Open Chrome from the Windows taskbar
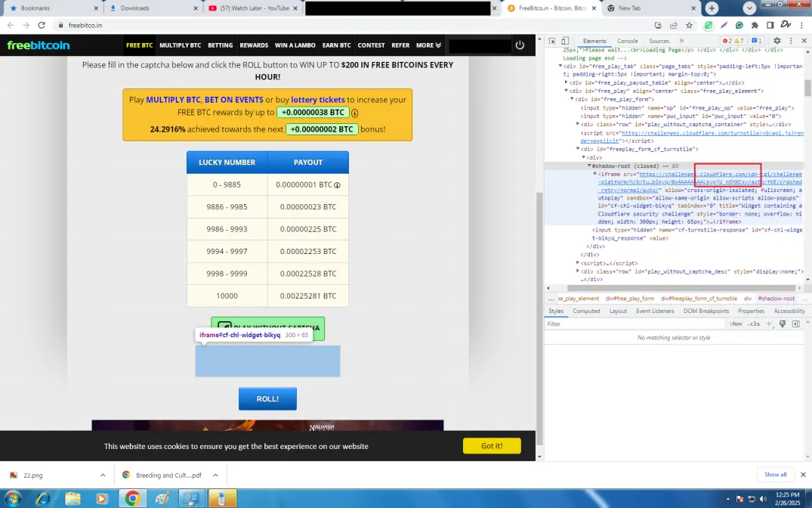The width and height of the screenshot is (812, 508). [x=132, y=498]
